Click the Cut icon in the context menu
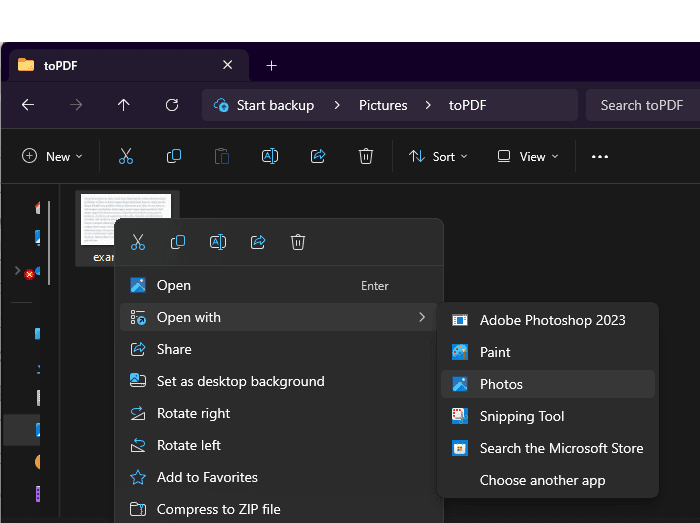 click(138, 242)
